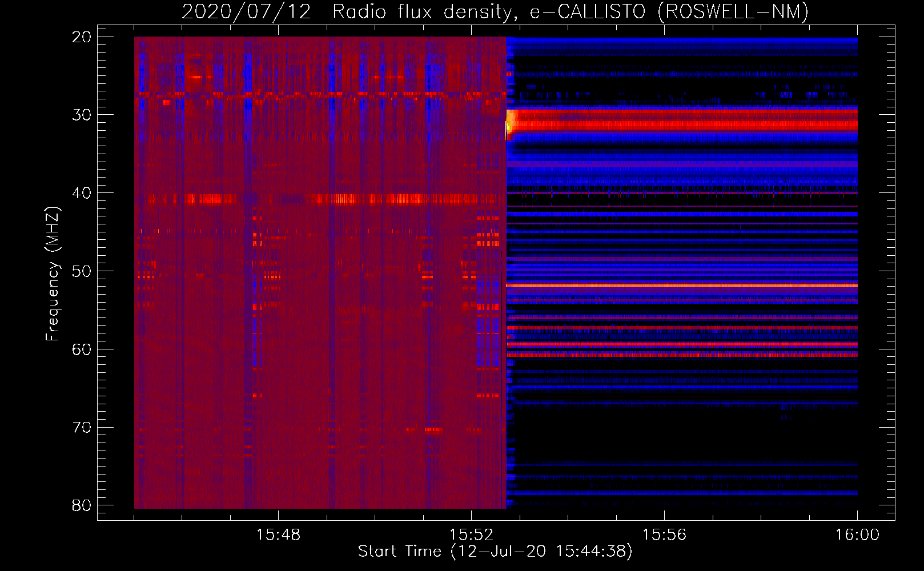Click the 15:56 time tick label
This screenshot has width=924, height=571.
click(x=664, y=535)
